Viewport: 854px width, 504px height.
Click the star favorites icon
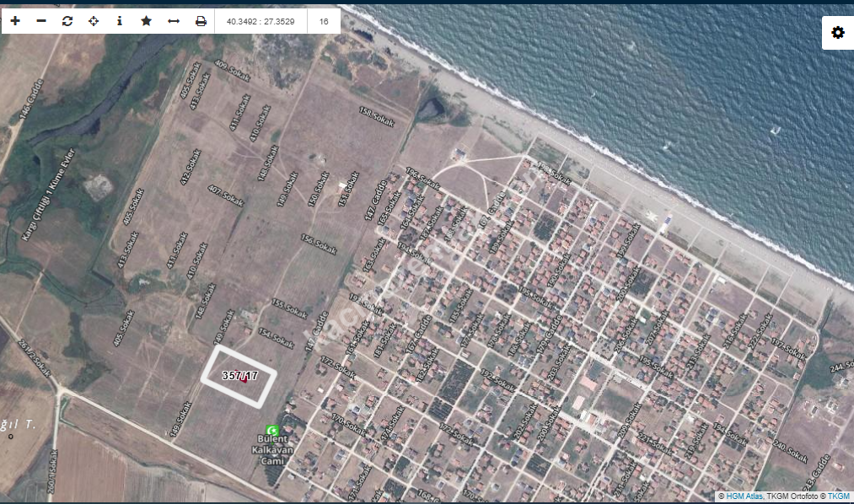(x=146, y=21)
